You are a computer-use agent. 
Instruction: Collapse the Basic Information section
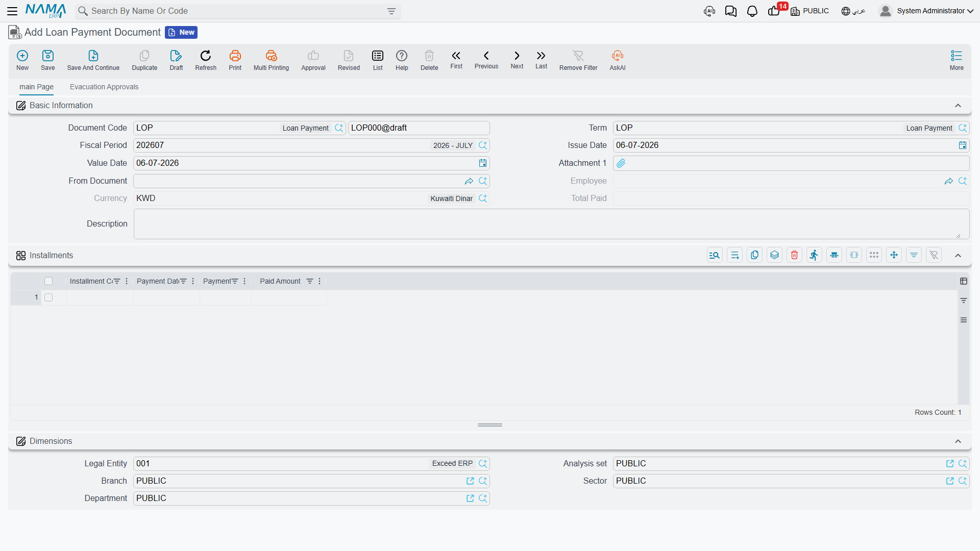click(x=958, y=106)
